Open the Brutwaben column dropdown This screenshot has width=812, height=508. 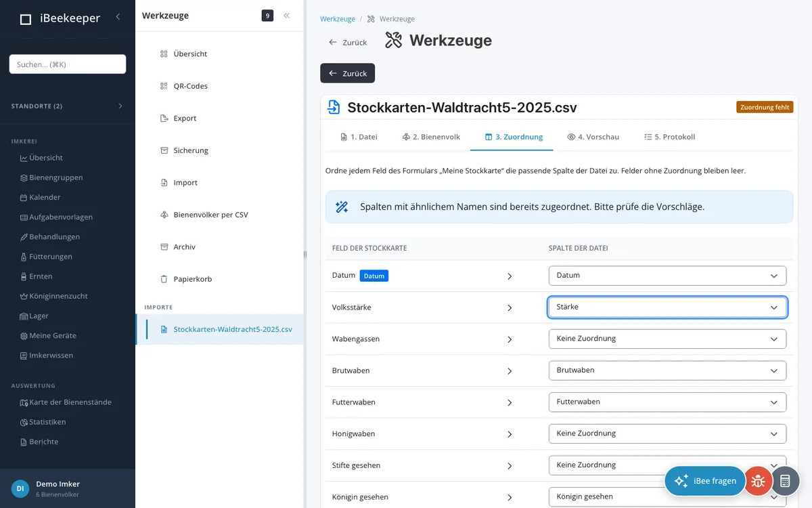(x=667, y=371)
